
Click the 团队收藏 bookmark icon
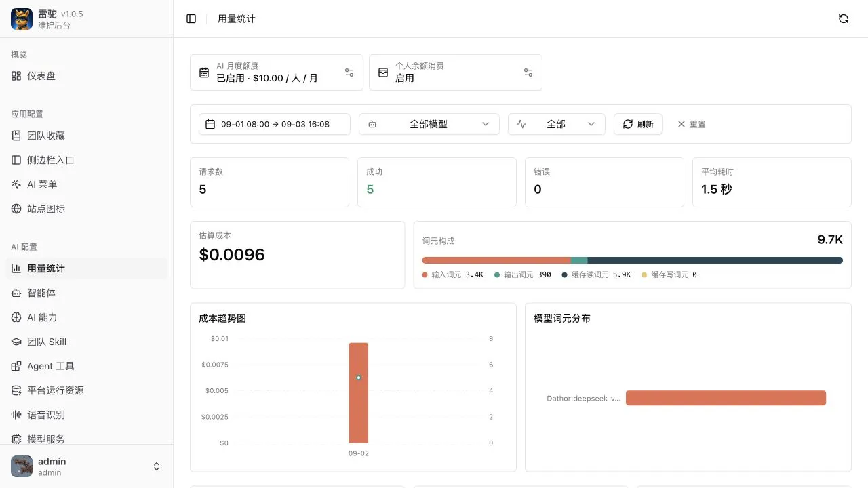[16, 136]
